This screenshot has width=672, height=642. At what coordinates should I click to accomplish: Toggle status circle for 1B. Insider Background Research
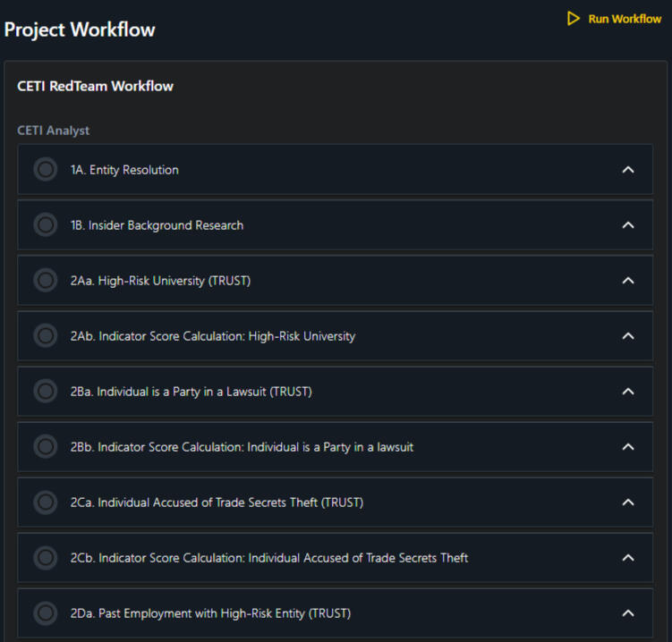click(x=45, y=225)
